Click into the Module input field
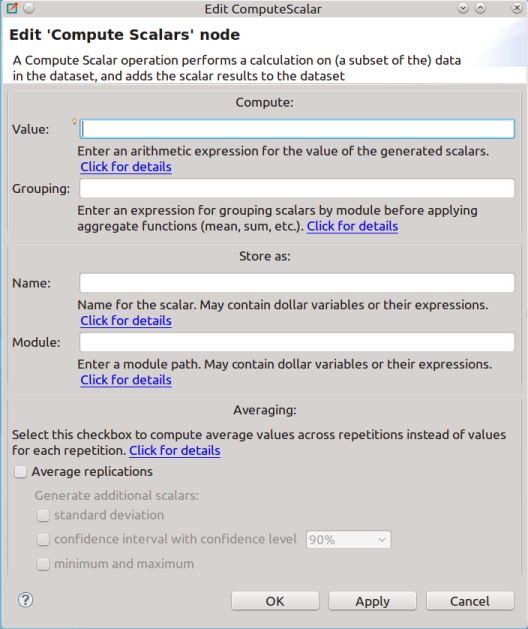 coord(297,342)
